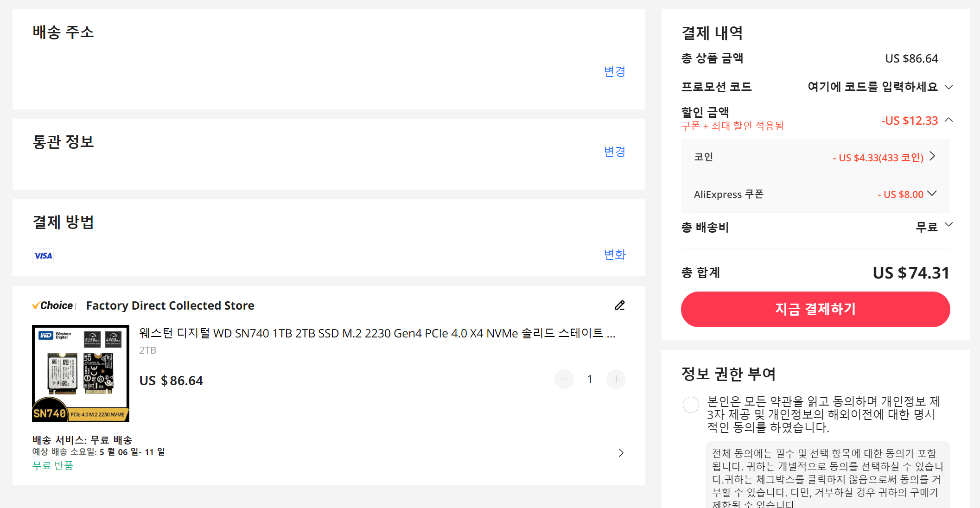Screen dimensions: 980x508
Task: Select the terms agreement radio button
Action: (691, 405)
